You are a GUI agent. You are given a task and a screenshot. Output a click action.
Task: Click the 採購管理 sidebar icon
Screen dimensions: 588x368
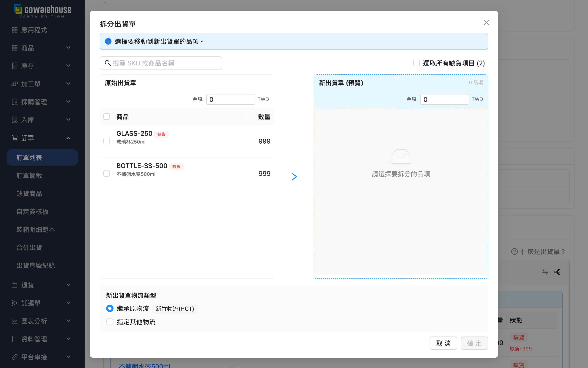click(x=14, y=102)
